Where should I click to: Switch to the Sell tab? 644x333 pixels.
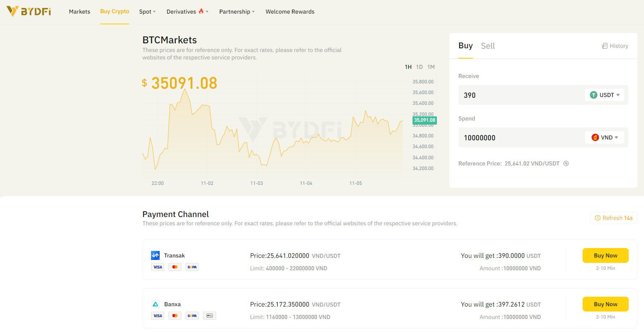click(488, 46)
